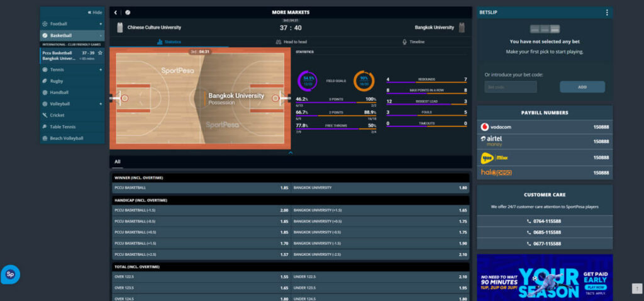644x301 pixels.
Task: Pick PCCU Basketball (+2.5) at 1.57
Action: [x=201, y=254]
